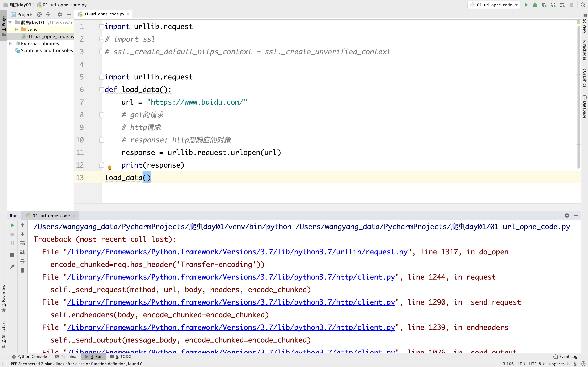The height and width of the screenshot is (367, 588).
Task: Run 01-url_opne_code with coverage
Action: click(544, 5)
